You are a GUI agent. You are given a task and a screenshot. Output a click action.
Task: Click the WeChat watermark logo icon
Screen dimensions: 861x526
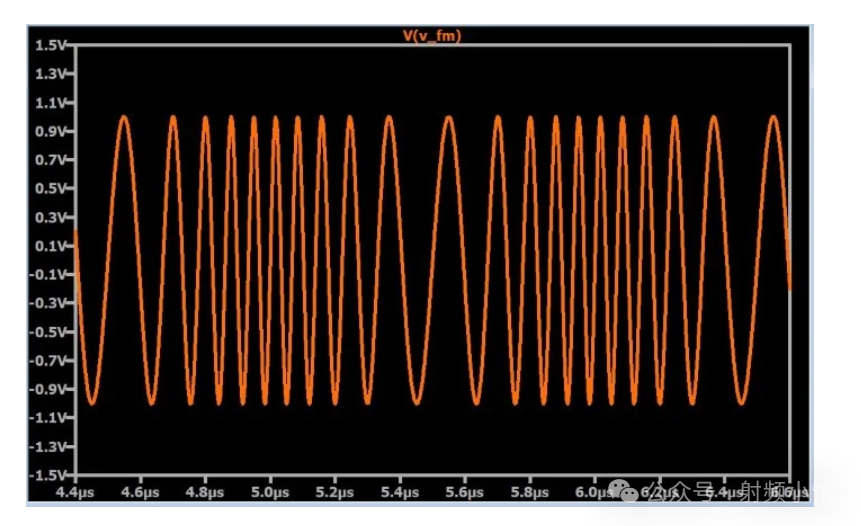coord(629,491)
